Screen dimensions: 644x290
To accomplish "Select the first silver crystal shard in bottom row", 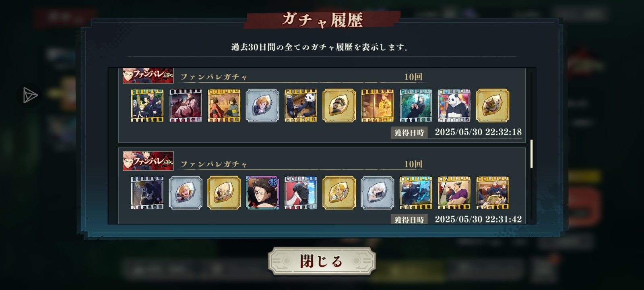I will (186, 193).
